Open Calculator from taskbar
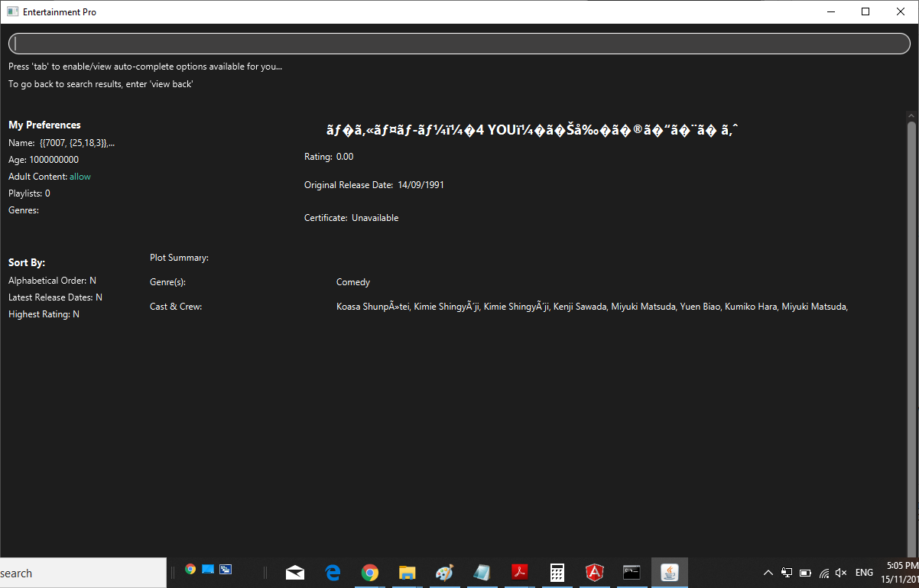The height and width of the screenshot is (588, 919). 557,573
